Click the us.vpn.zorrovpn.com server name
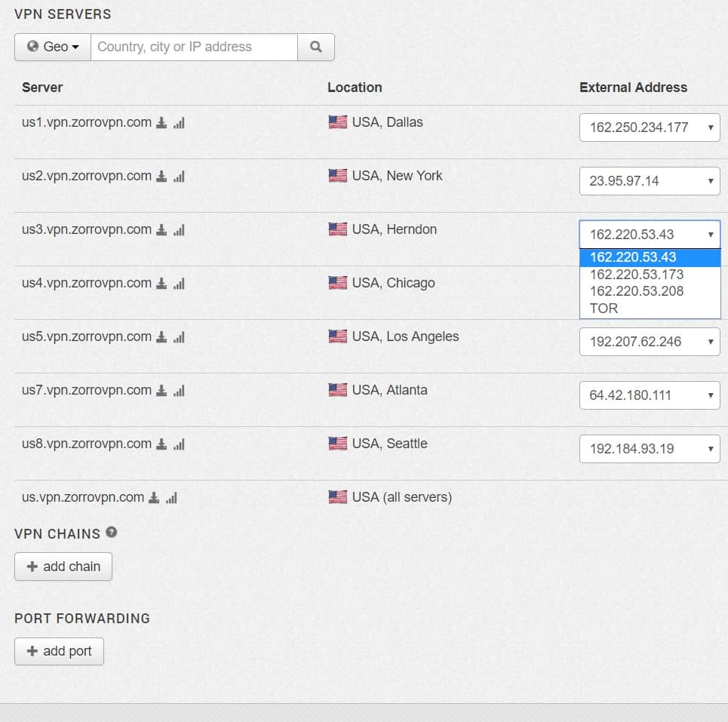The height and width of the screenshot is (722, 728). tap(83, 497)
